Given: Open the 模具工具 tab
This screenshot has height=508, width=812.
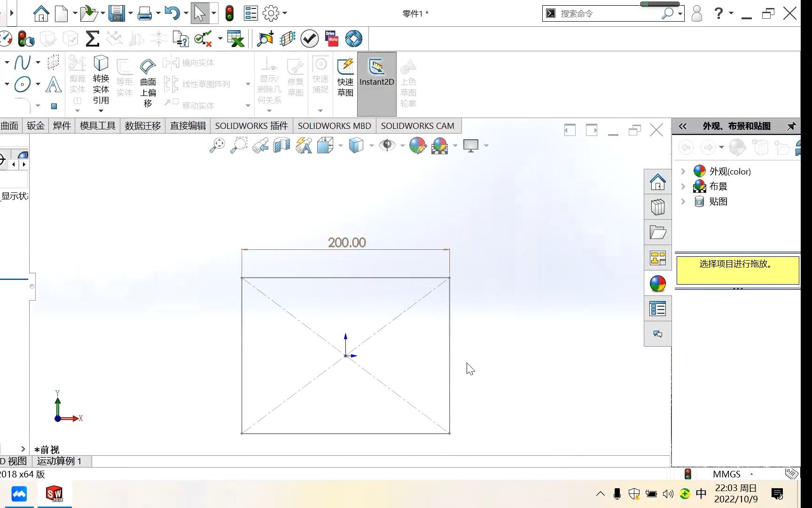Looking at the screenshot, I should pos(97,126).
